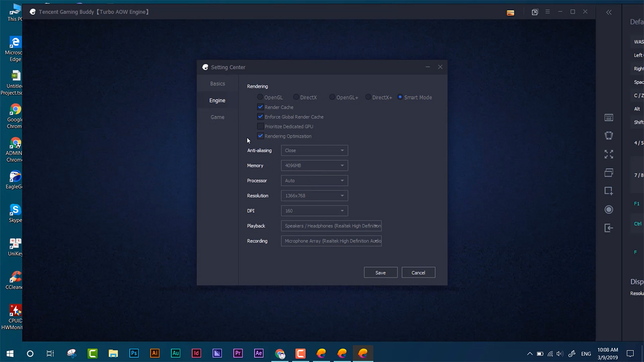Expand the Memory dropdown showing 4096MB

pos(314,165)
